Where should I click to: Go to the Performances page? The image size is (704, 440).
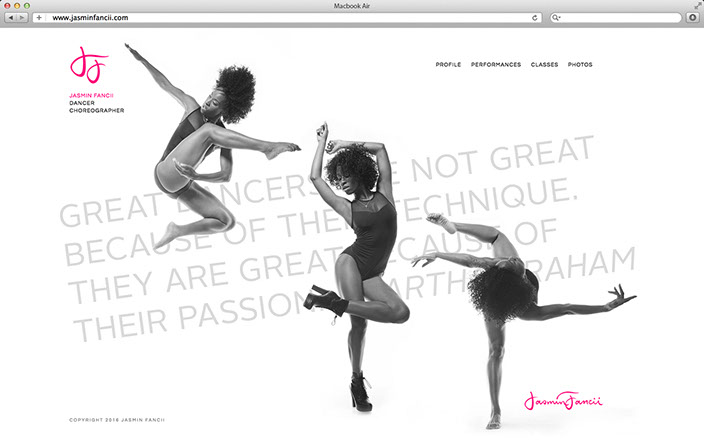[496, 65]
